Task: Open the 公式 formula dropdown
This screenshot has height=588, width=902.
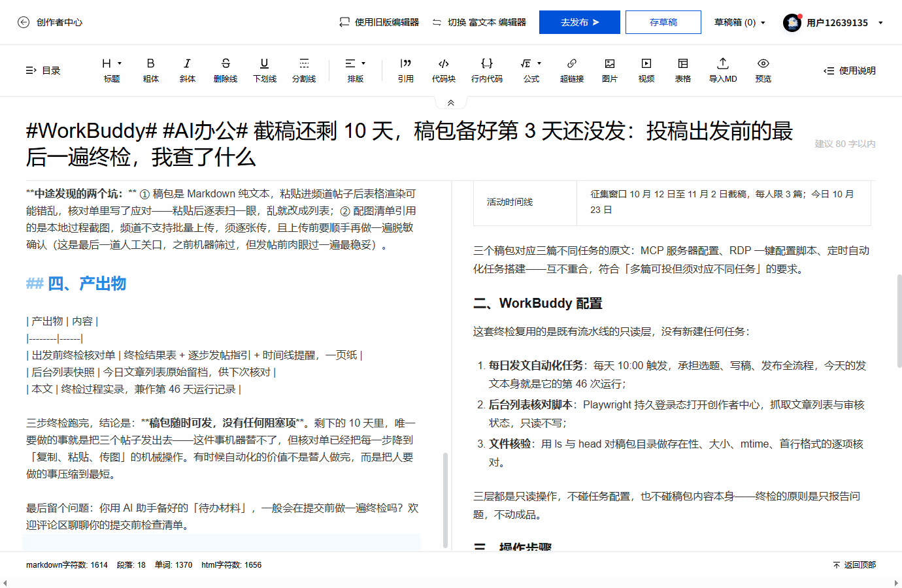Action: (x=531, y=71)
